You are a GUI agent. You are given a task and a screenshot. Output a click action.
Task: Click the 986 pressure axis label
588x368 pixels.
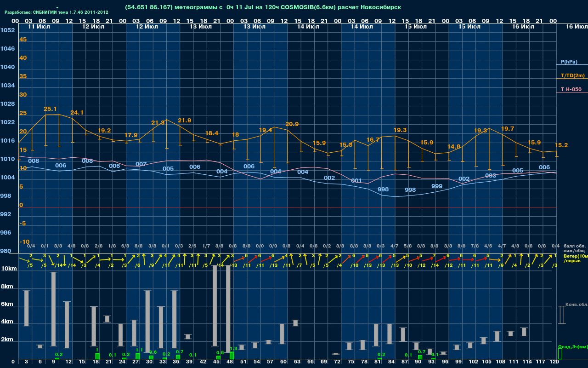(6, 233)
